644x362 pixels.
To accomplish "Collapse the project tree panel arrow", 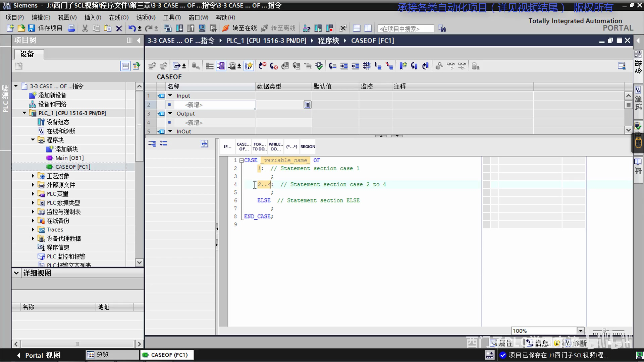I will pos(139,41).
